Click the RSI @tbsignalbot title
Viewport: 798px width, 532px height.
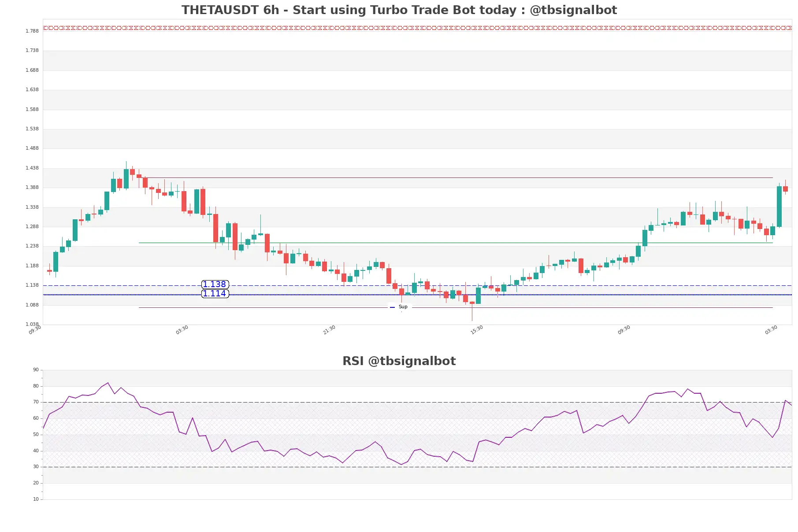coord(399,361)
